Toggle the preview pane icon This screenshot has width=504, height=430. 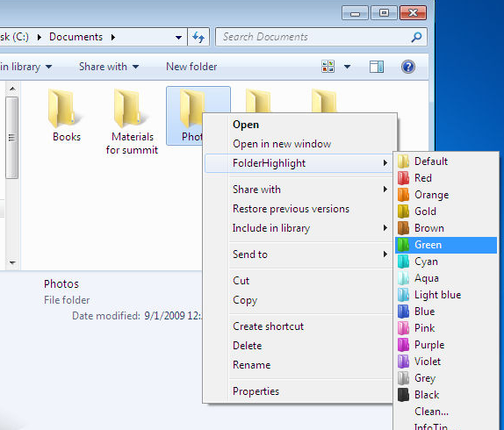(x=377, y=67)
